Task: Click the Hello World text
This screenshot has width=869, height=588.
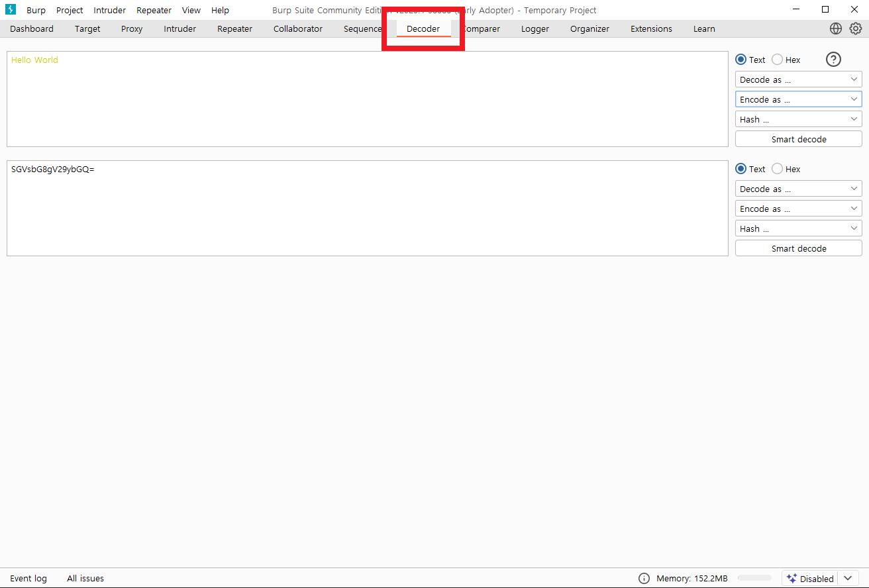Action: (34, 60)
